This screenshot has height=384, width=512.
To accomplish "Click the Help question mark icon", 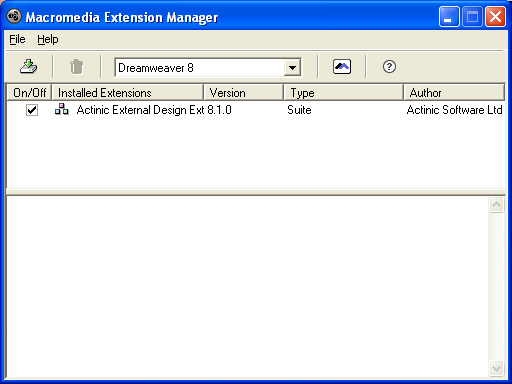I will [389, 67].
